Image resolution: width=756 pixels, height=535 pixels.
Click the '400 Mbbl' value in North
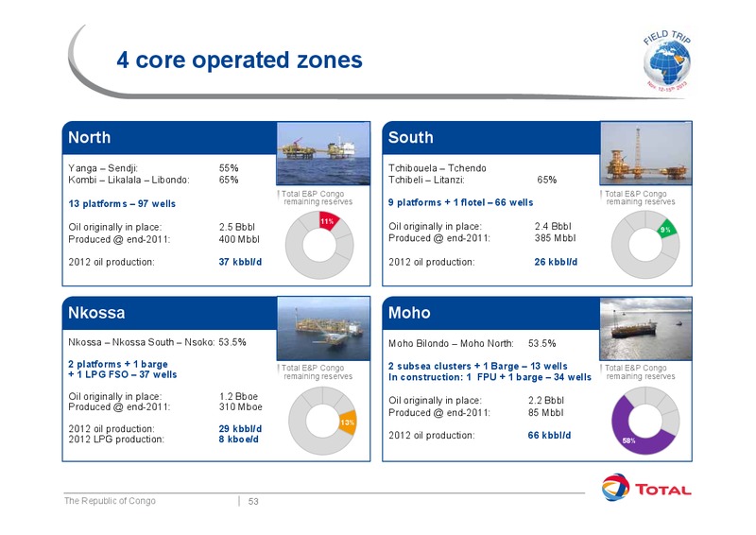click(239, 239)
